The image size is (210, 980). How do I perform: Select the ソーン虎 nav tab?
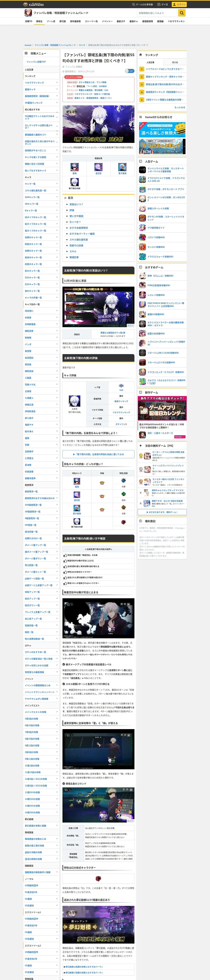(51, 21)
